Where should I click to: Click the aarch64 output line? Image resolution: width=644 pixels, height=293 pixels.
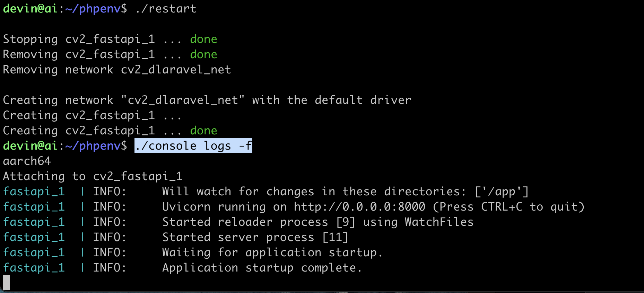[27, 161]
